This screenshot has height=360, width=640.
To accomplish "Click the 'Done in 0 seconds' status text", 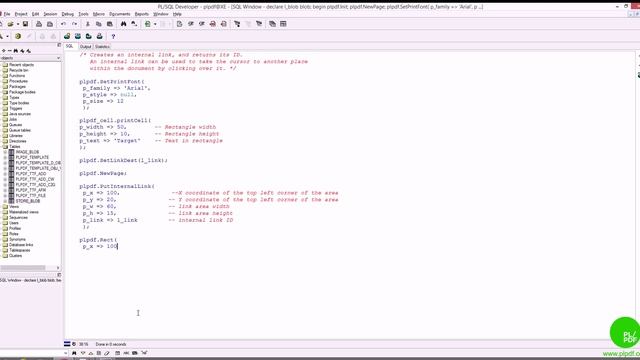I will pyautogui.click(x=111, y=344).
